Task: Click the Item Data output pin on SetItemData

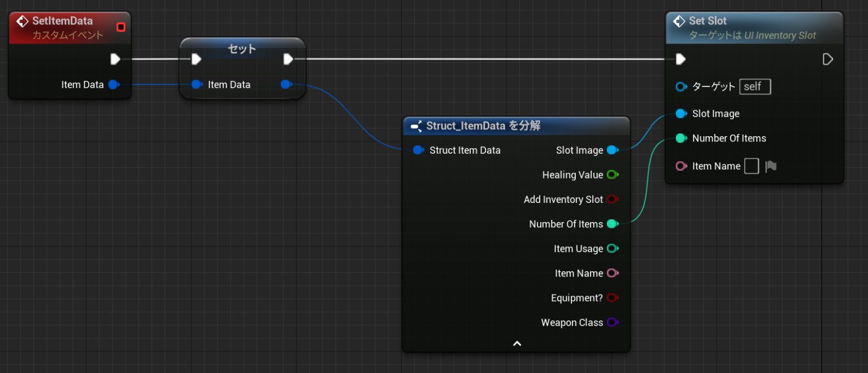Action: [x=114, y=84]
